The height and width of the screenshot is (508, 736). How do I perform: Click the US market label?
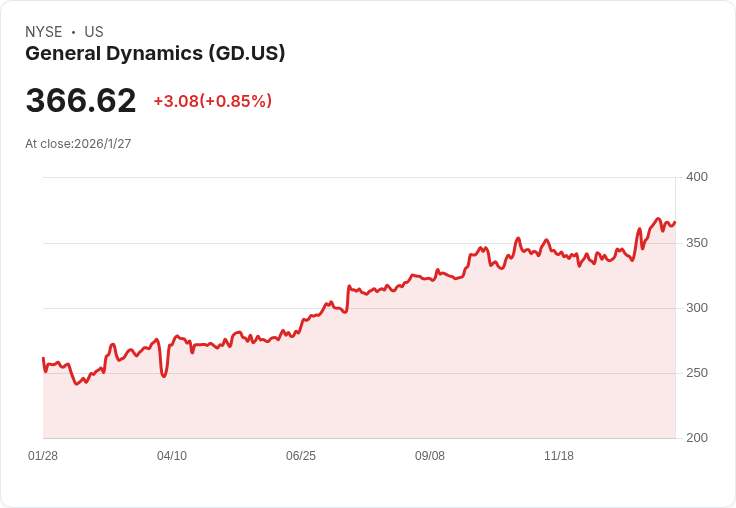[94, 32]
